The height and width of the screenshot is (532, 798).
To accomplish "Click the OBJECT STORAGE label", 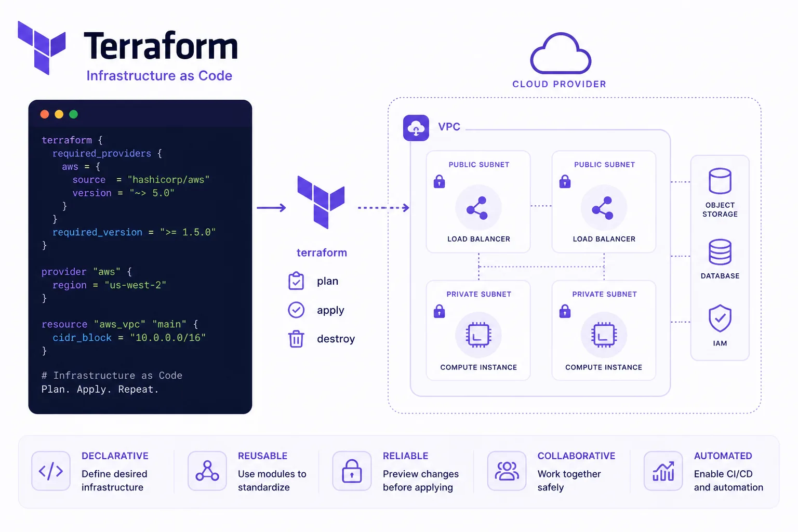I will pyautogui.click(x=720, y=209).
